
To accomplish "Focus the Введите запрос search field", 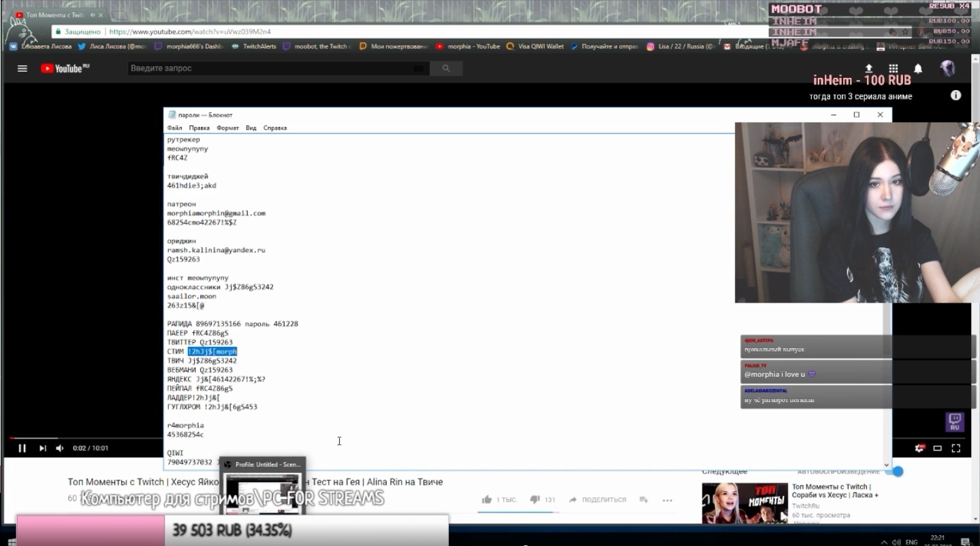I will [x=279, y=68].
